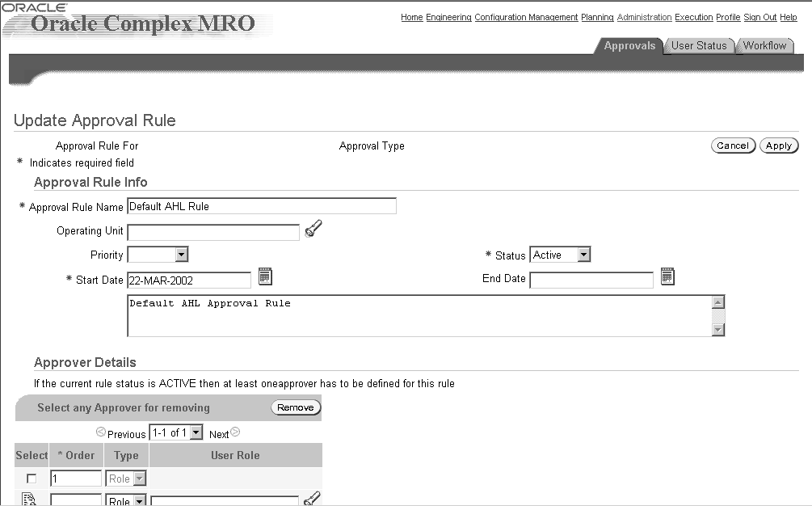Click the Next arrow icon in approver list
The image size is (812, 506).
[x=235, y=432]
